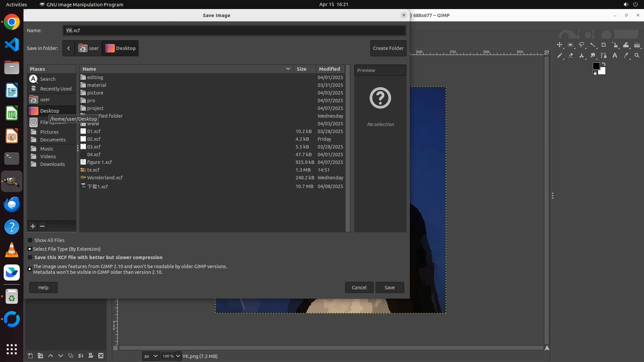The width and height of the screenshot is (644, 362).
Task: Click the Name input field
Action: point(234,31)
